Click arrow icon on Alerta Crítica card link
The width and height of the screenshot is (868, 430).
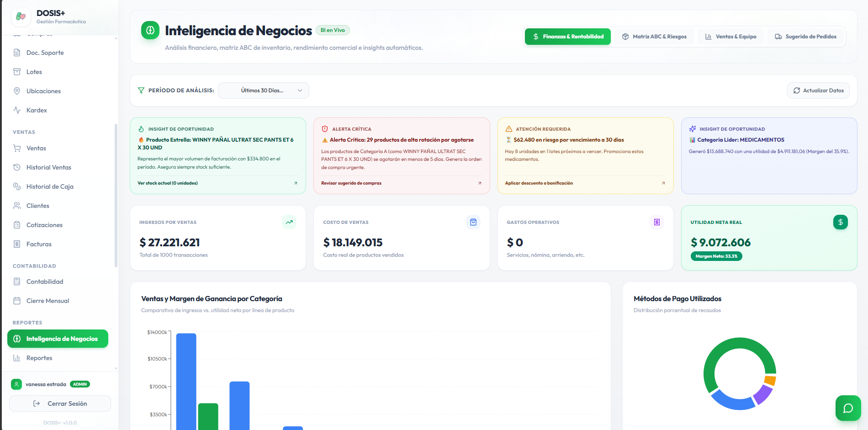click(480, 183)
